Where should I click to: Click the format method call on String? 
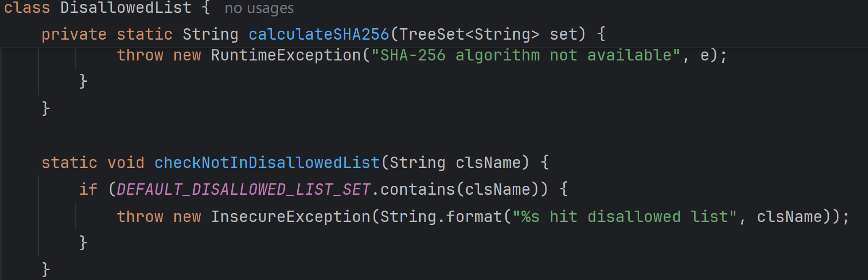click(x=474, y=217)
